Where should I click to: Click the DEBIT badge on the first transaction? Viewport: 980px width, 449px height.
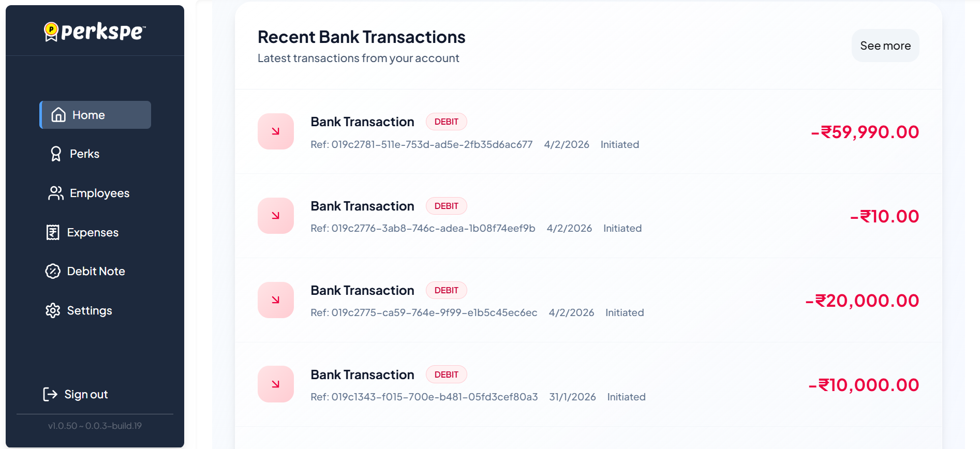coord(446,122)
